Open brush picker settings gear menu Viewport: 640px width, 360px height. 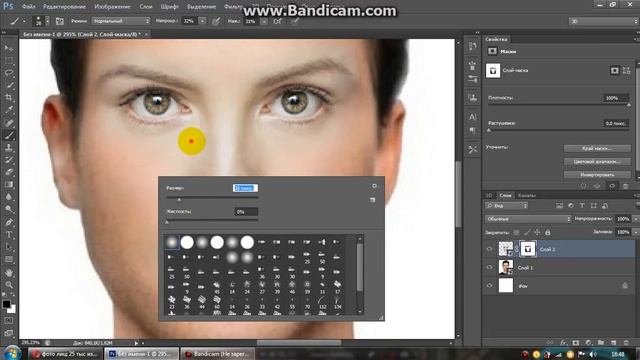(x=374, y=186)
